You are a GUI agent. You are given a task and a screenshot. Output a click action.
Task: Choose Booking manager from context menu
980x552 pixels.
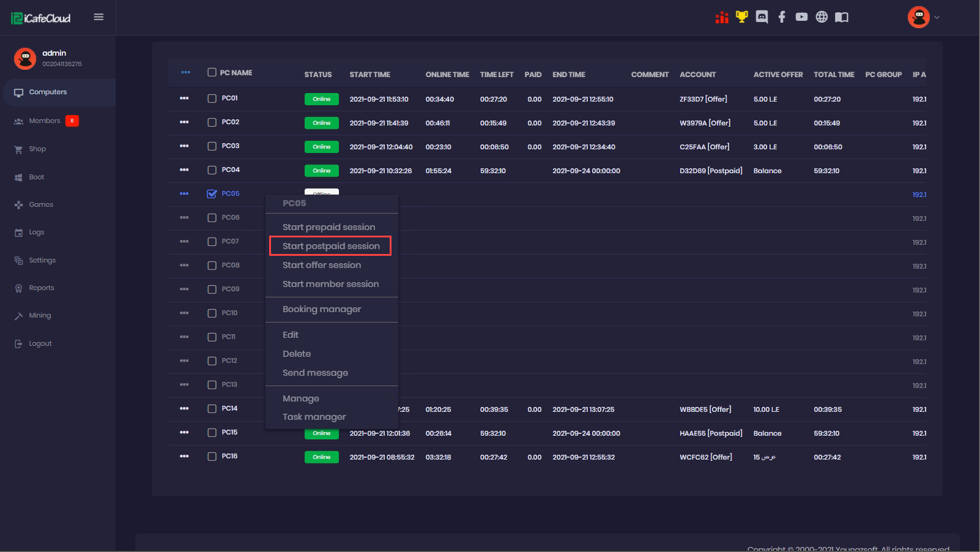[322, 309]
